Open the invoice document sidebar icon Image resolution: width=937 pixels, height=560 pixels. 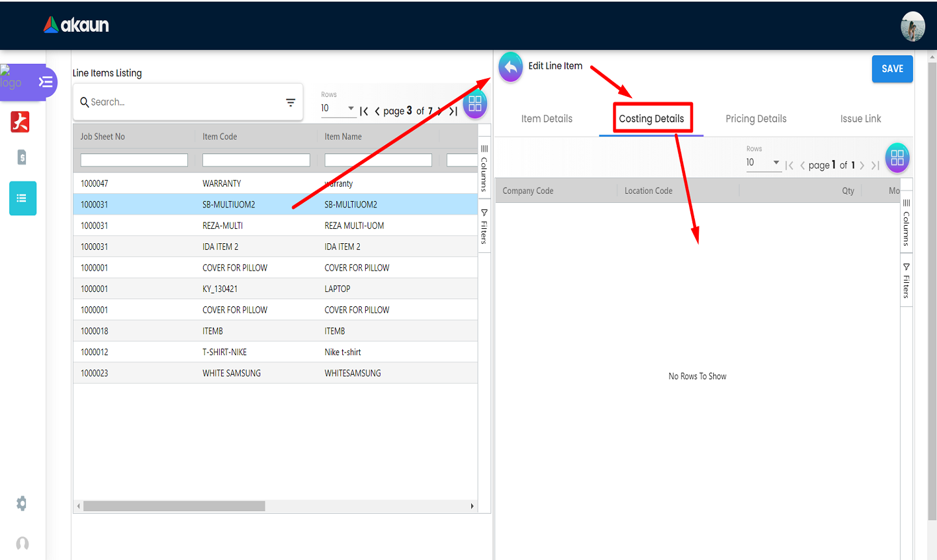point(21,157)
